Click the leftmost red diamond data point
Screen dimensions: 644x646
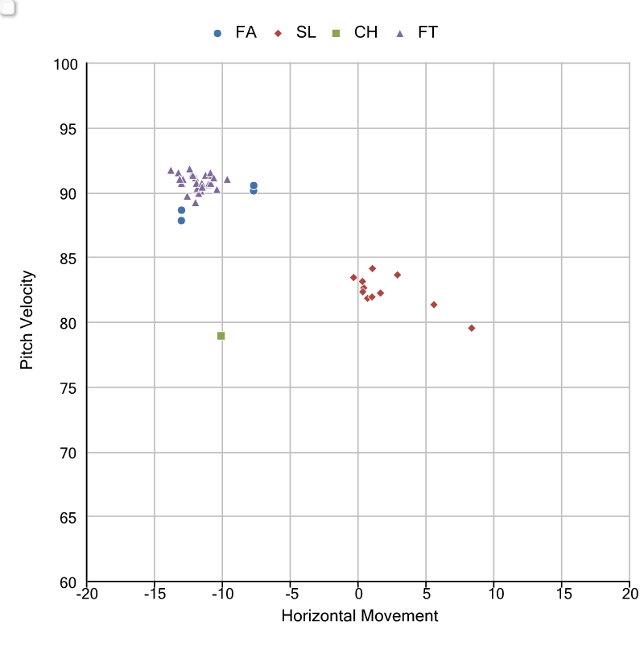(353, 278)
